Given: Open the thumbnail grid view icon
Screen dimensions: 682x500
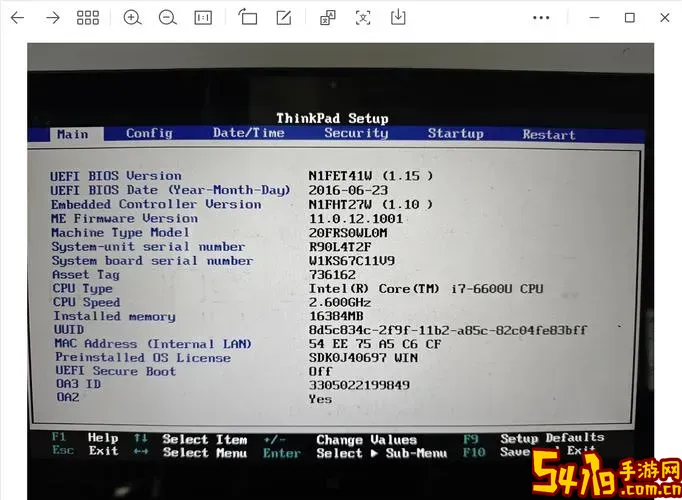Looking at the screenshot, I should [88, 18].
